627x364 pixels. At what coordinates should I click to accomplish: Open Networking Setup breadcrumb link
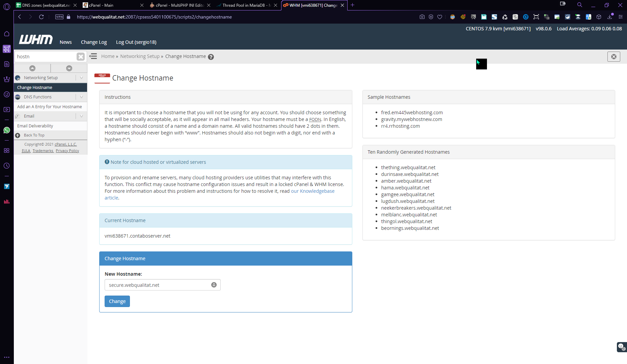coord(140,56)
